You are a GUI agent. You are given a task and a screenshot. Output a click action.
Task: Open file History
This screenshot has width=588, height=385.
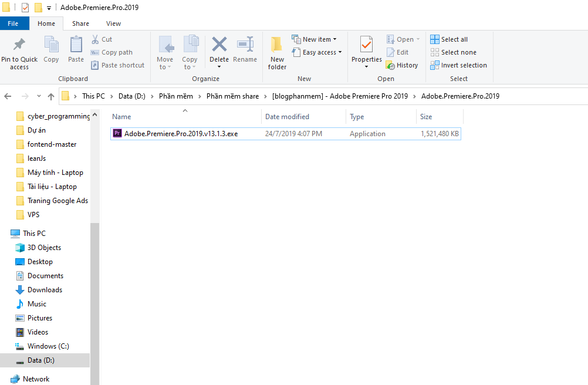[401, 65]
